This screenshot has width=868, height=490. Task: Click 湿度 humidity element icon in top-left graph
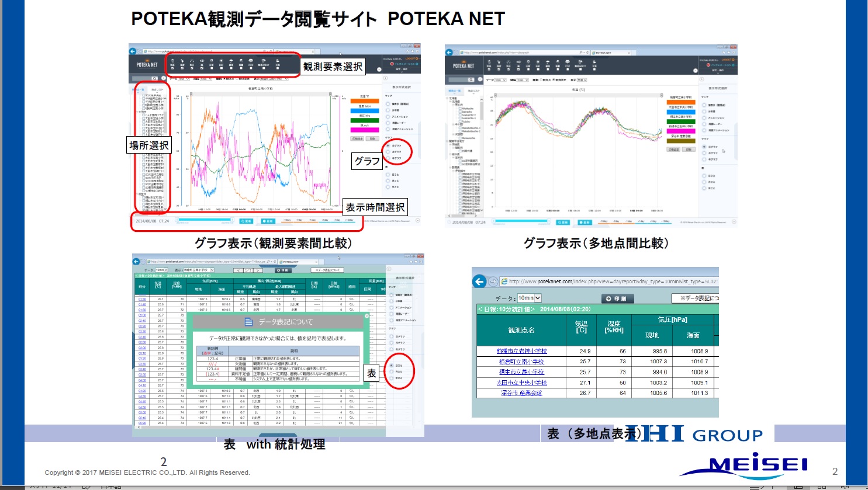point(182,62)
